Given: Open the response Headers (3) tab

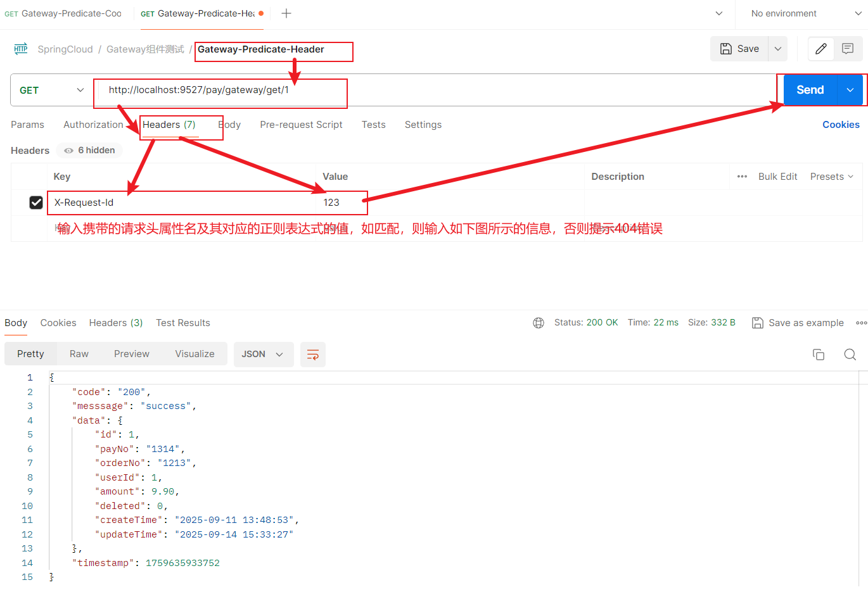Looking at the screenshot, I should (x=116, y=323).
